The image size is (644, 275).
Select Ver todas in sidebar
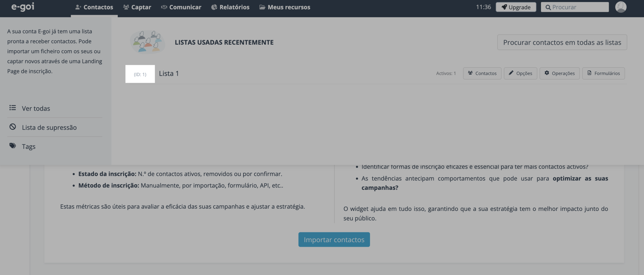(x=36, y=108)
